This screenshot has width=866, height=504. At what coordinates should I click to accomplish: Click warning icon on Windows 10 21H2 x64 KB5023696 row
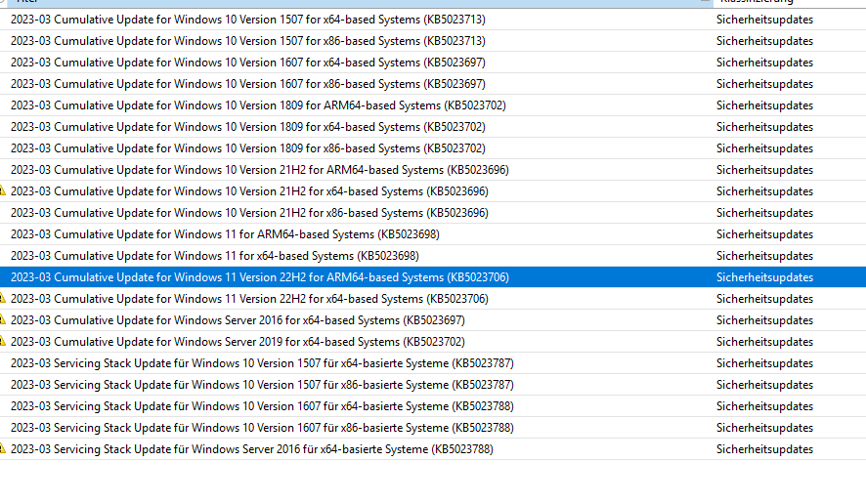pyautogui.click(x=2, y=191)
